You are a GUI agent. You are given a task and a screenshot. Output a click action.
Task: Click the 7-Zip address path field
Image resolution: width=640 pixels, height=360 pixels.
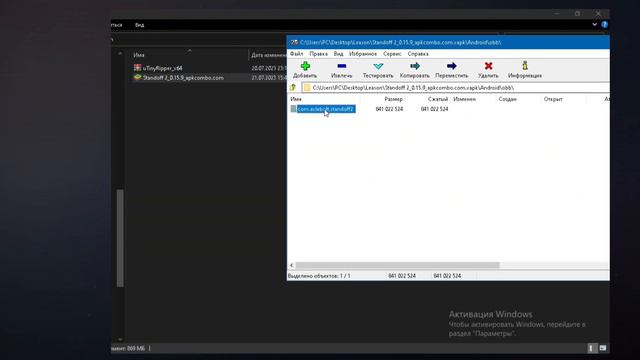point(456,87)
